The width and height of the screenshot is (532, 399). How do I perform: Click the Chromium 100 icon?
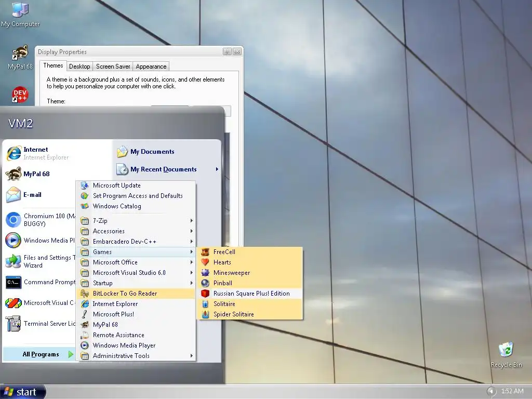coord(14,220)
